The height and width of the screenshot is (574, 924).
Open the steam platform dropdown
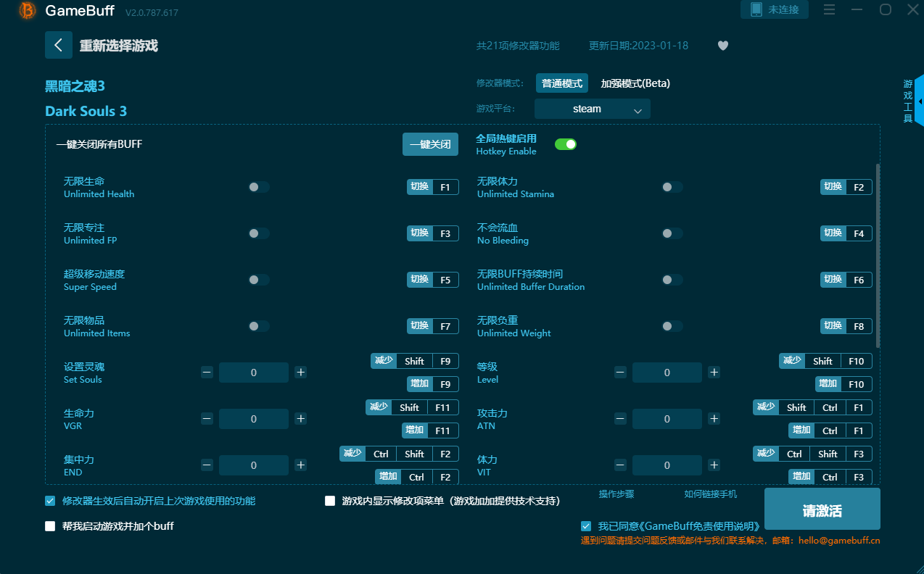tap(593, 109)
